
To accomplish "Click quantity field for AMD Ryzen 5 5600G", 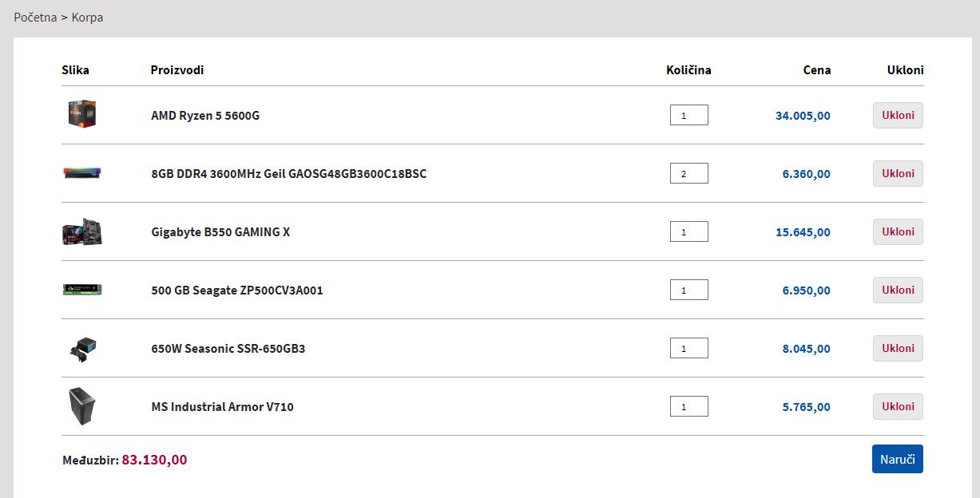I will point(688,116).
